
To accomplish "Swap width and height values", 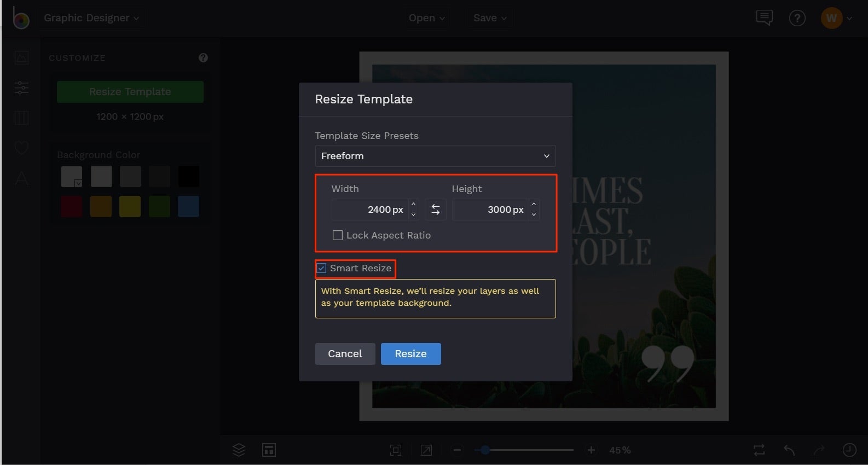I will tap(435, 210).
